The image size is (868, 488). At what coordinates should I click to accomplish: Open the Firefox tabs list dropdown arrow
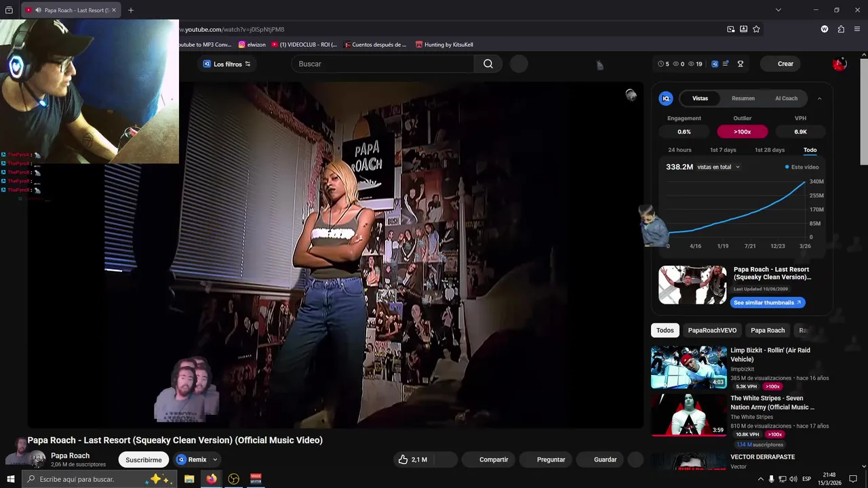778,10
